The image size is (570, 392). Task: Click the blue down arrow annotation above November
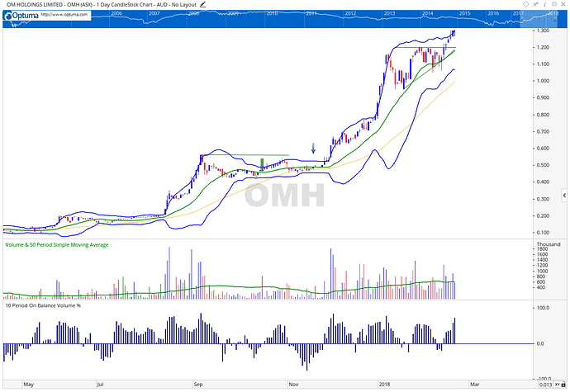(x=313, y=148)
